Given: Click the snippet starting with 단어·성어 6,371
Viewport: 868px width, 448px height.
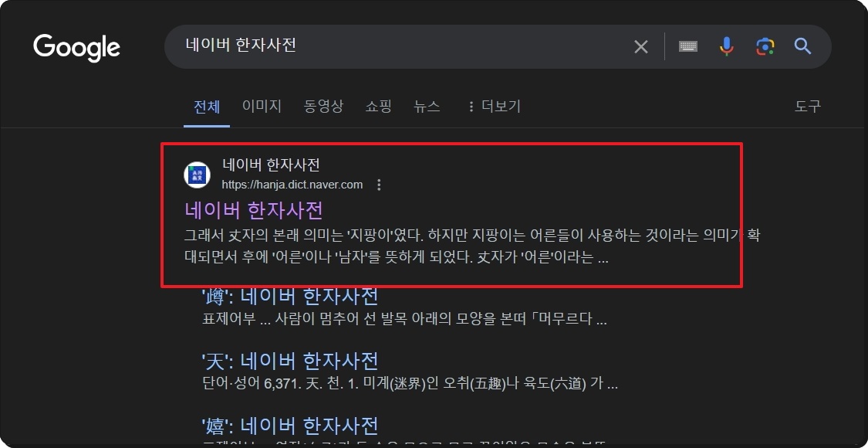Looking at the screenshot, I should 410,384.
